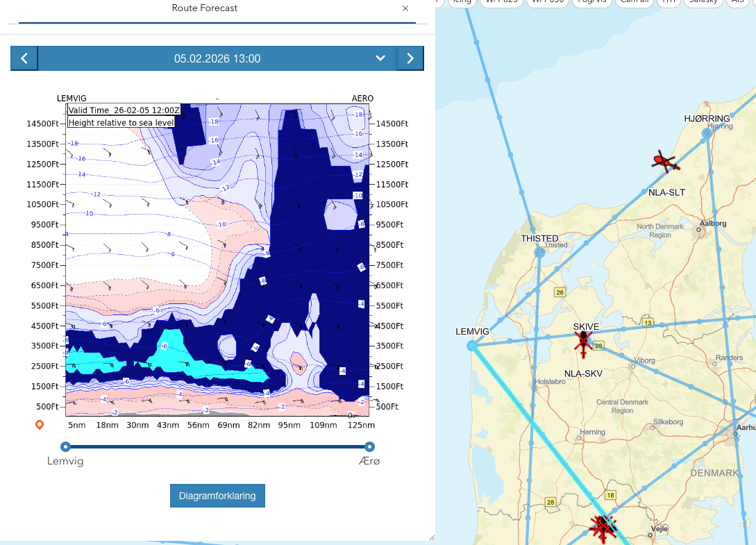Viewport: 756px width, 545px height.
Task: Select the Hjørring waypoint marker
Action: pos(707,133)
